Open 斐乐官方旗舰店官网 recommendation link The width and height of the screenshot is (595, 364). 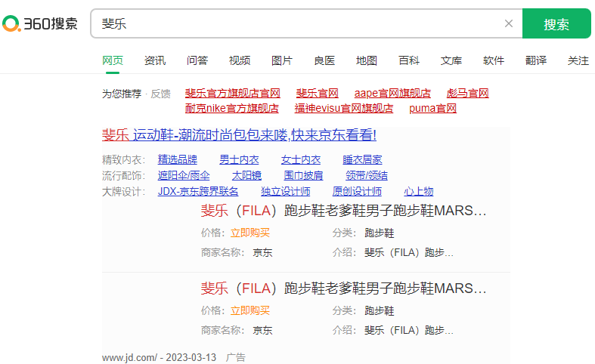[233, 94]
